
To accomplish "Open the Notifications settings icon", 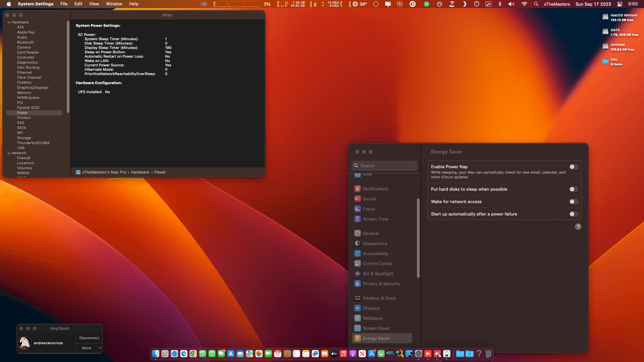I will (358, 189).
